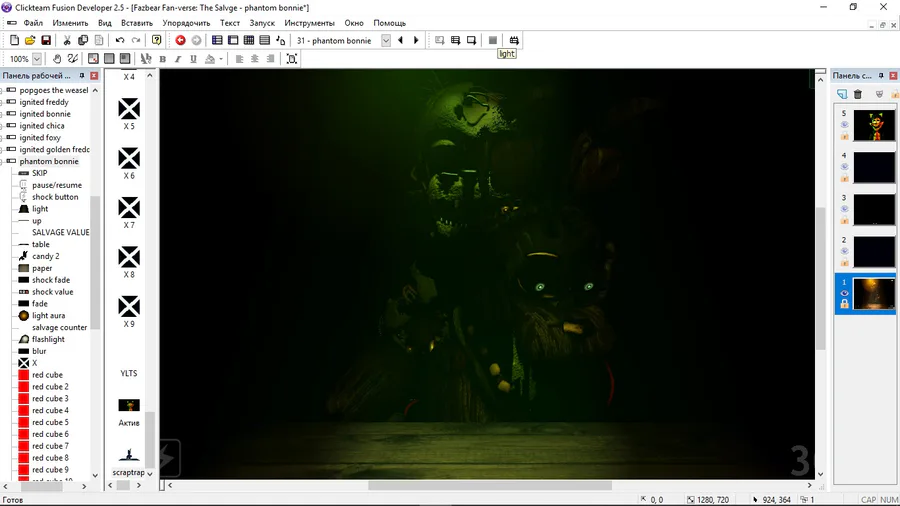Open the Frame editor icon

tap(233, 40)
